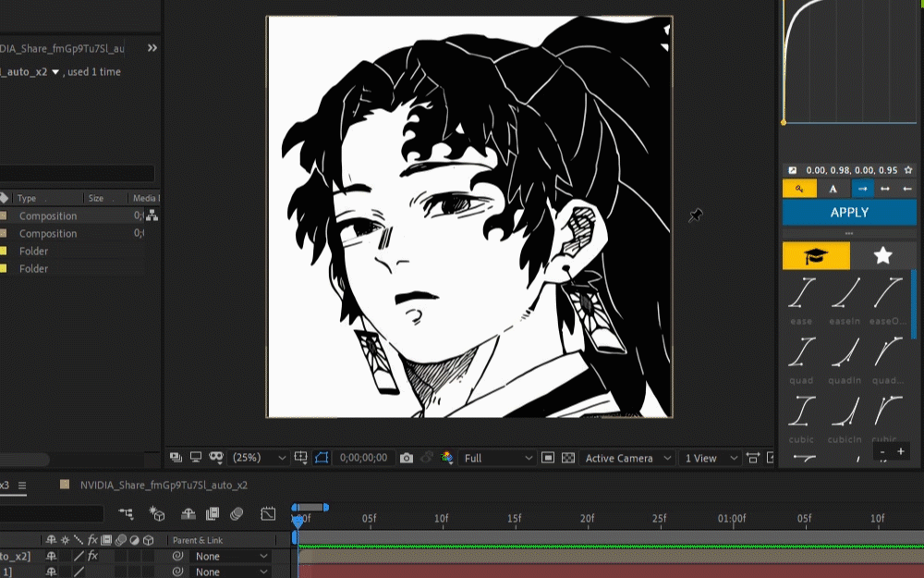Open the auto_x2 item dropdown arrow

(55, 72)
